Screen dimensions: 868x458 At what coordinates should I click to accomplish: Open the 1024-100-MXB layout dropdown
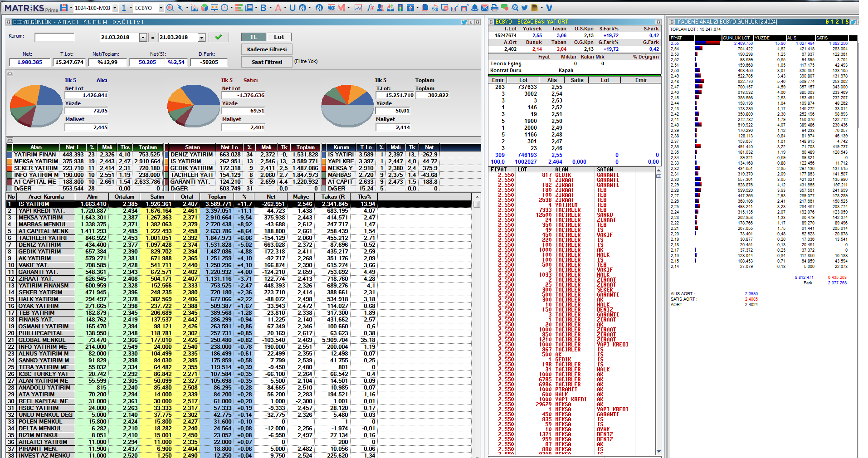(115, 8)
